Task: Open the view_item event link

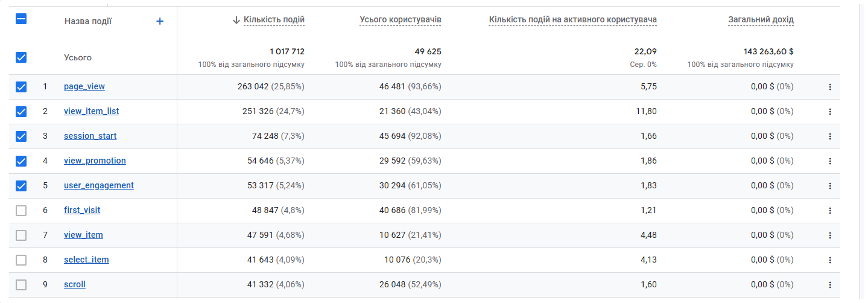Action: click(x=83, y=235)
